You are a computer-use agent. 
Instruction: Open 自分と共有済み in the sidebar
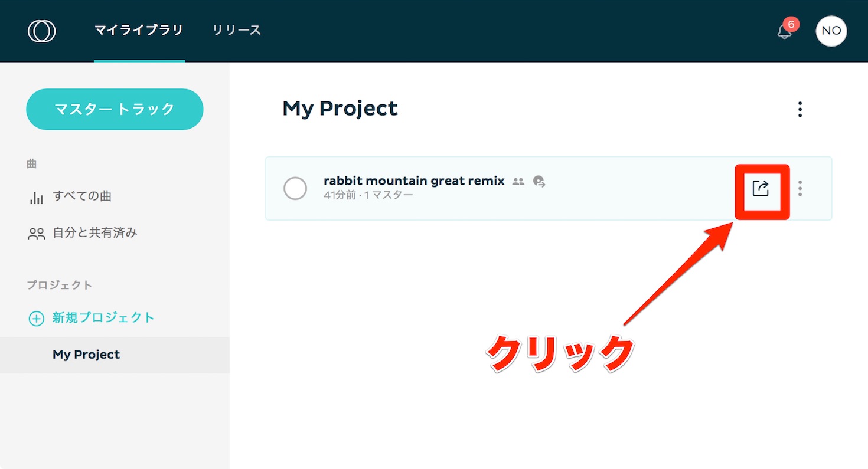pos(95,233)
